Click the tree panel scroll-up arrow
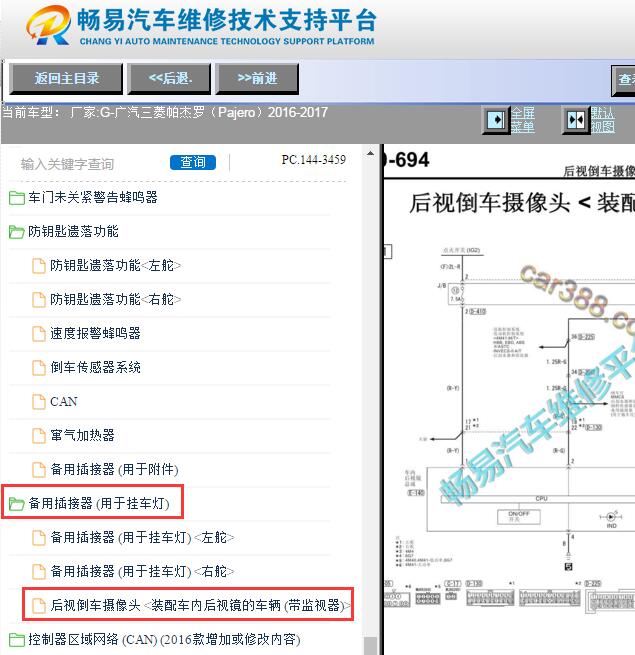Viewport: 635px width, 655px height. coord(370,153)
